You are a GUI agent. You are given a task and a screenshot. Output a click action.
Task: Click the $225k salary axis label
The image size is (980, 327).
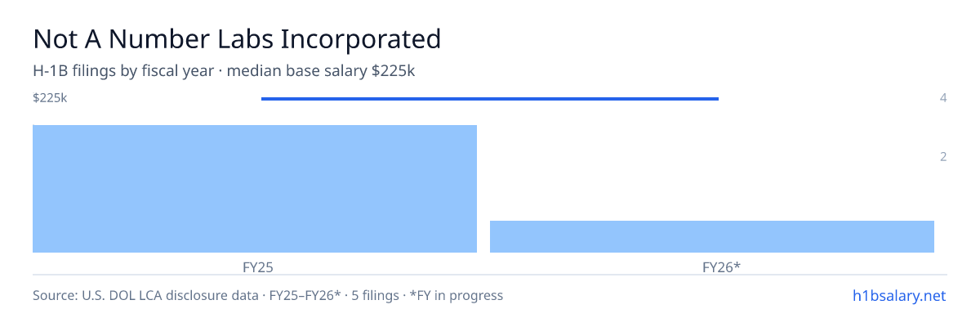click(x=50, y=98)
